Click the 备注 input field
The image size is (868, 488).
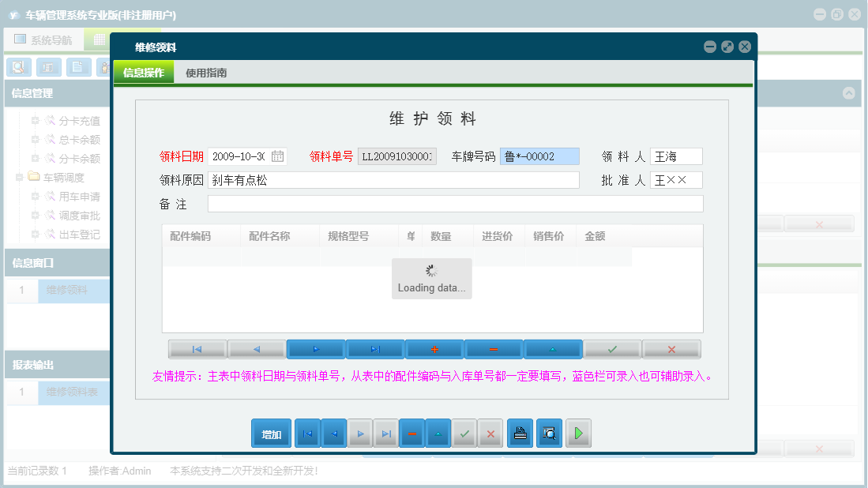click(454, 203)
